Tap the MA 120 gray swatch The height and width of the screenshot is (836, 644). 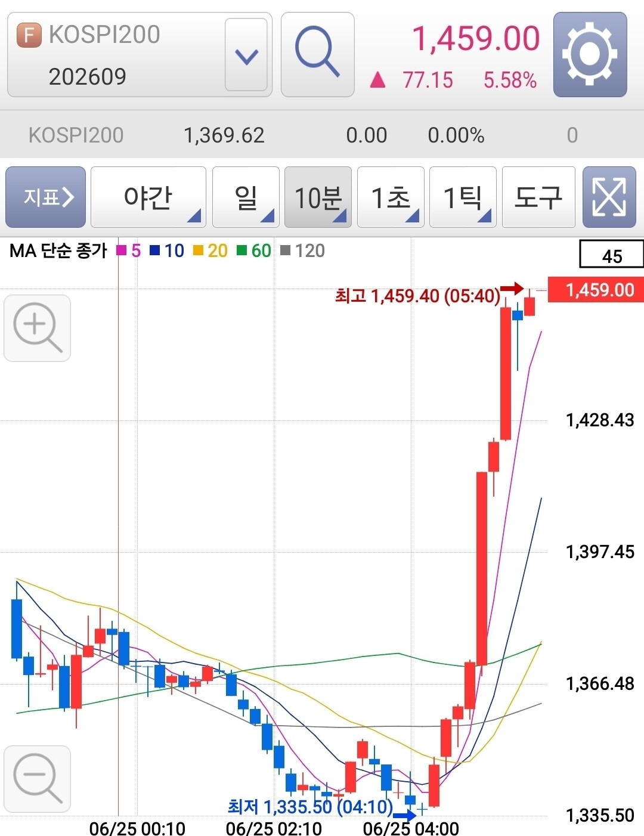285,250
